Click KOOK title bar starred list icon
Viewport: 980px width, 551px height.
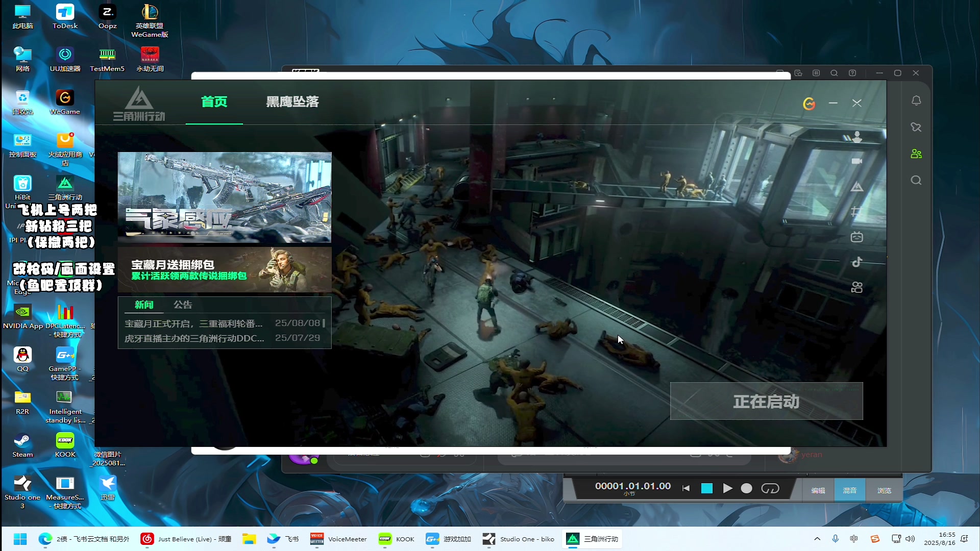click(798, 73)
